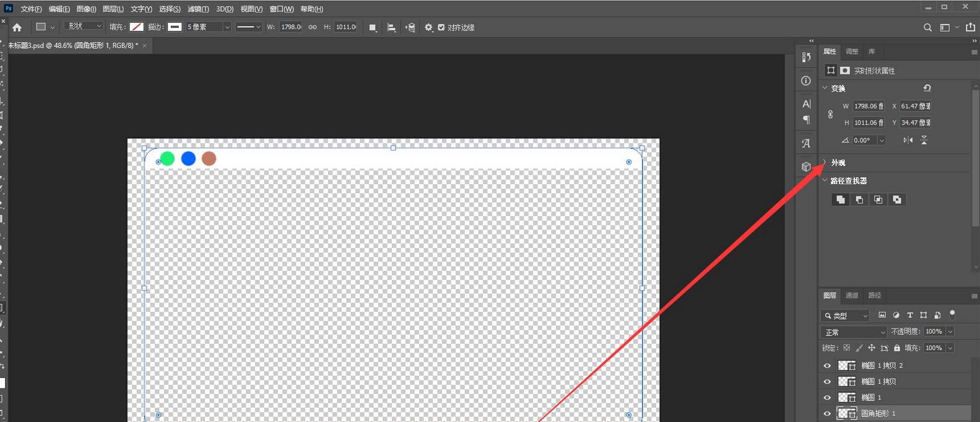The image size is (980, 422).
Task: Open the 正常 blend mode dropdown
Action: point(854,332)
